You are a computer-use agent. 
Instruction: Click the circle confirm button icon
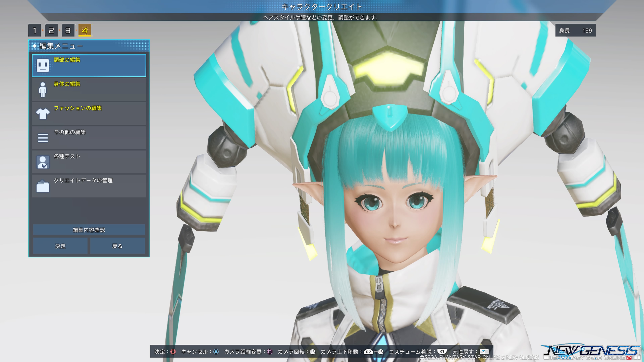pos(173,352)
